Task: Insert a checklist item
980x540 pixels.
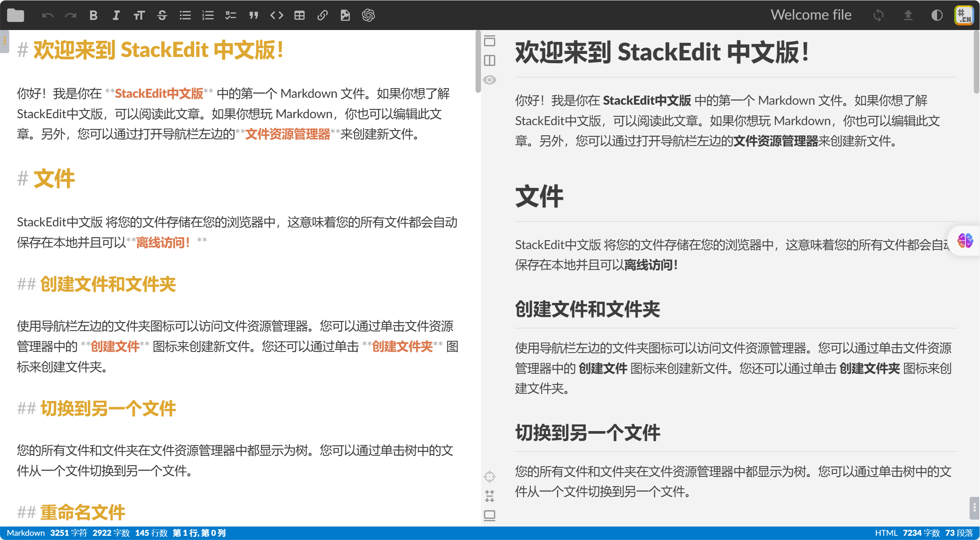Action: pyautogui.click(x=230, y=15)
